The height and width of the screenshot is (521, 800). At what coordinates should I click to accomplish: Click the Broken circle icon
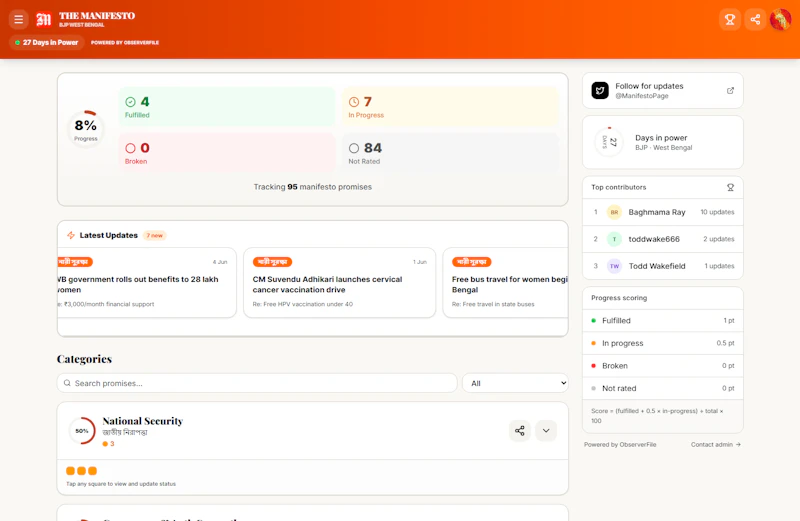pyautogui.click(x=131, y=148)
